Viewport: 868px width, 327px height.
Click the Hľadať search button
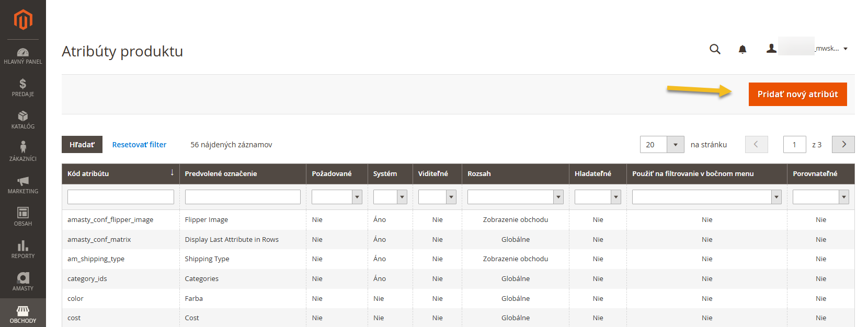(82, 145)
